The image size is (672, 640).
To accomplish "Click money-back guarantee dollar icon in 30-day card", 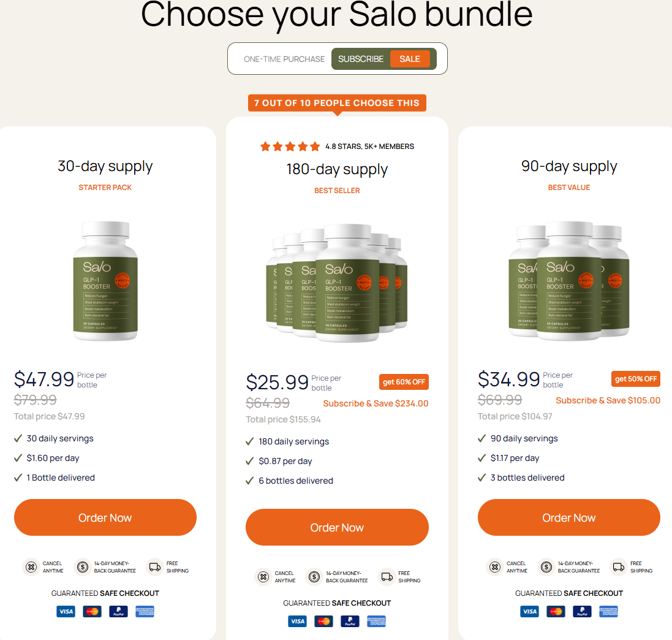I will (x=82, y=567).
